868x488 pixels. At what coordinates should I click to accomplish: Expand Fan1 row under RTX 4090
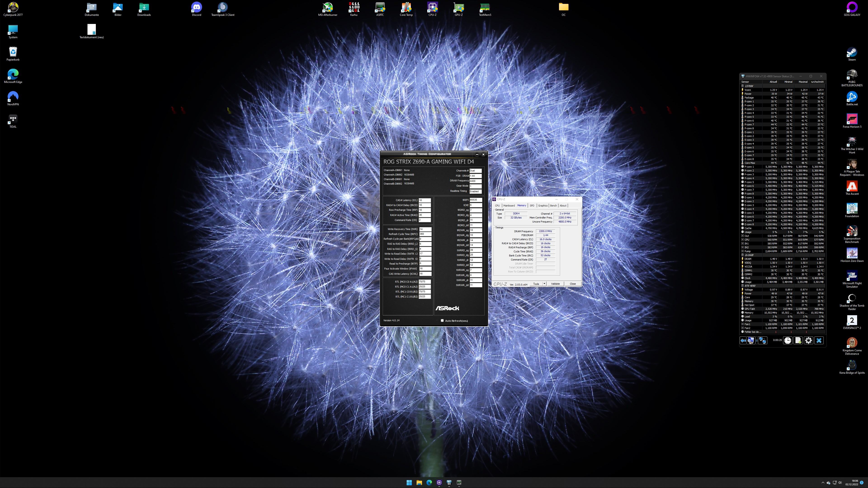742,324
